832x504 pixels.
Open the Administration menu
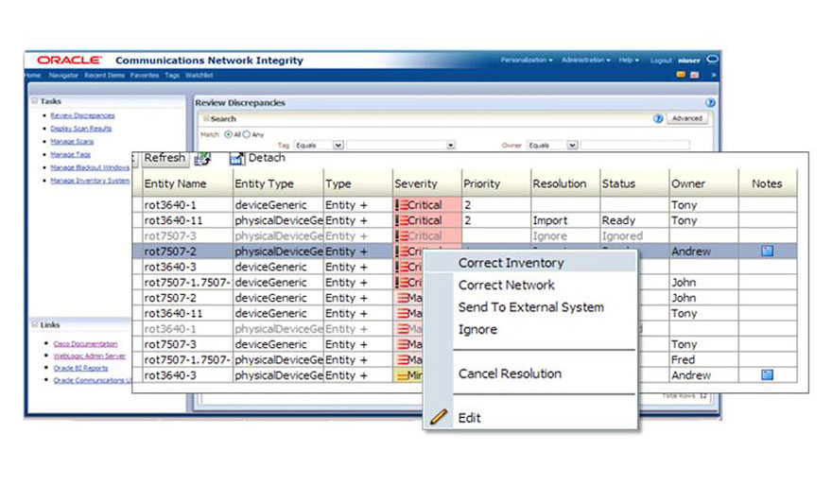pos(586,60)
